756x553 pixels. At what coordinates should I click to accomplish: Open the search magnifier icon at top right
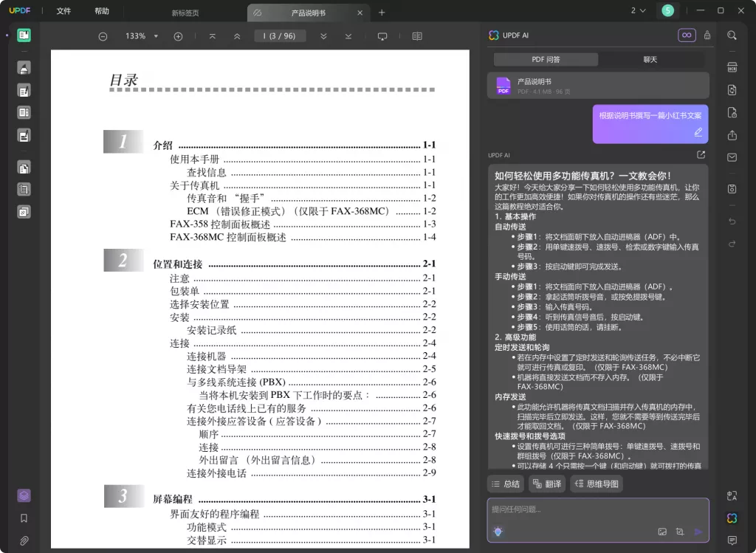pyautogui.click(x=732, y=35)
